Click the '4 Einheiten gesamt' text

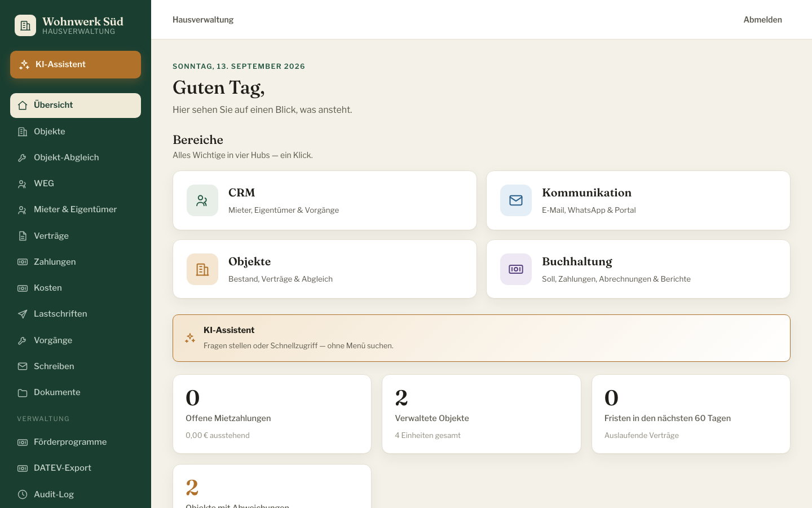click(x=427, y=435)
